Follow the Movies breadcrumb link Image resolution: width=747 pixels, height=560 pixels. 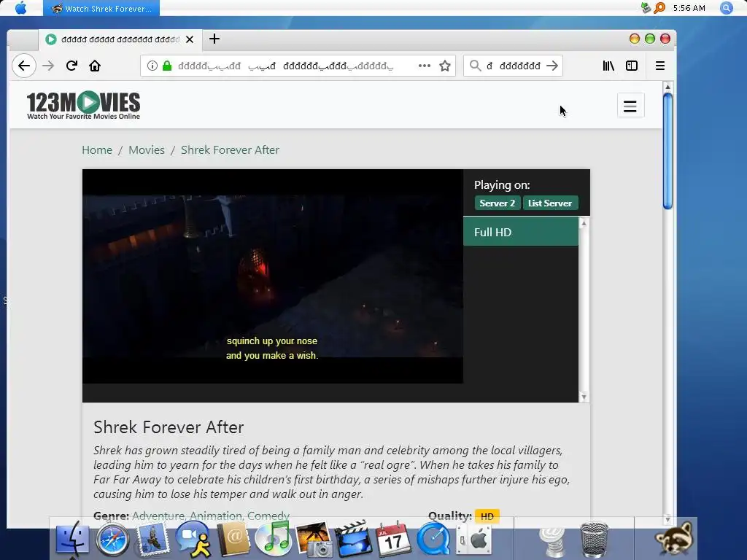click(147, 150)
